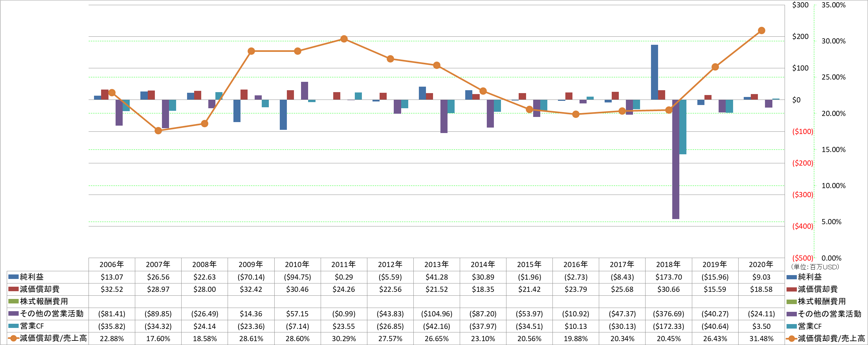Select the $10.13 cell
The image size is (868, 345).
coord(576,326)
